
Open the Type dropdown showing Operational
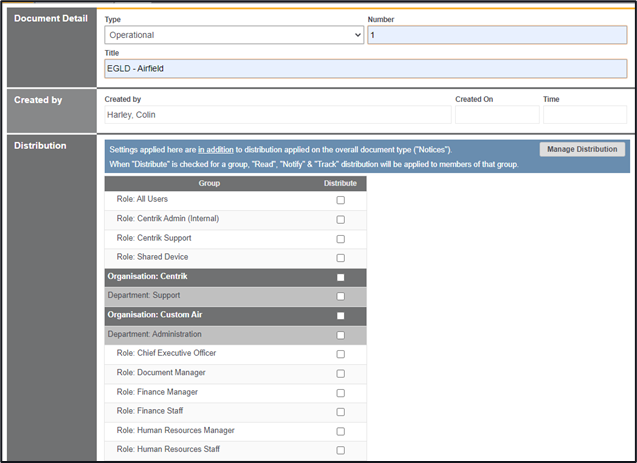pyautogui.click(x=233, y=35)
